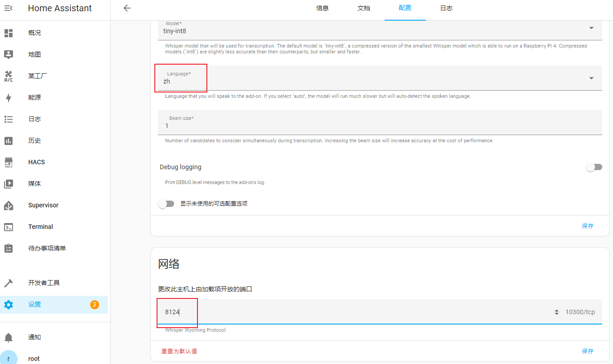This screenshot has width=613, height=364.
Task: Open the 概况 dashboard icon
Action: coord(9,33)
